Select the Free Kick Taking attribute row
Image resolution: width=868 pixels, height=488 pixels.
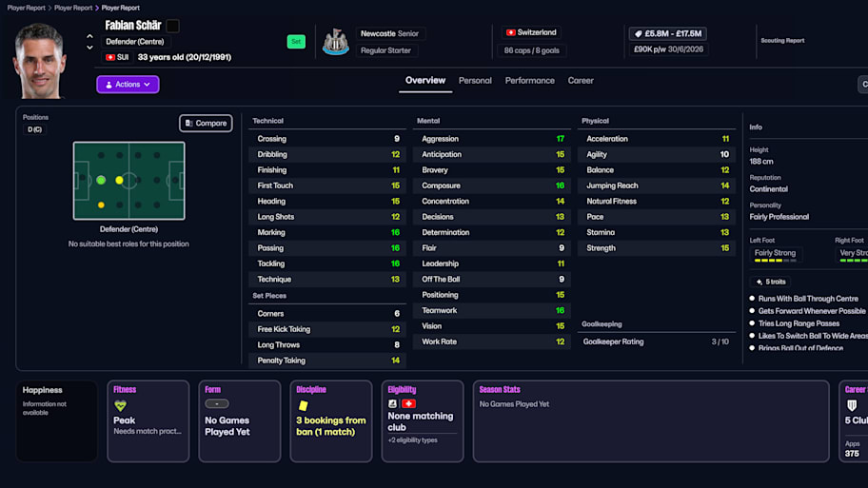(x=327, y=329)
